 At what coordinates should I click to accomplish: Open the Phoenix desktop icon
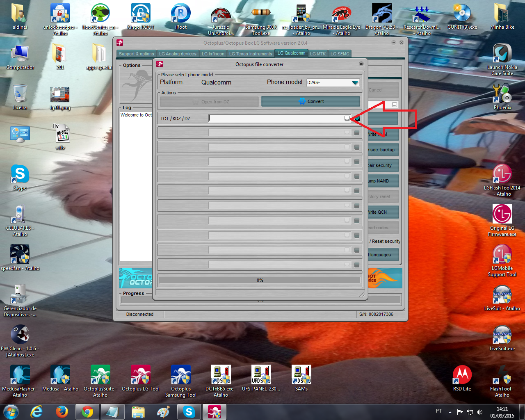pyautogui.click(x=502, y=97)
